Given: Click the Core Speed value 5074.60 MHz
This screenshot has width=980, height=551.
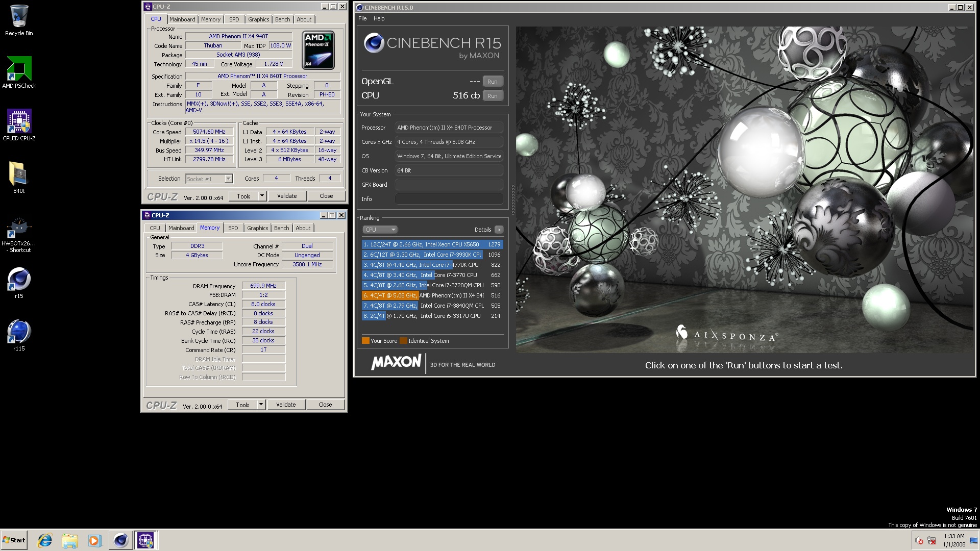Looking at the screenshot, I should [x=209, y=132].
